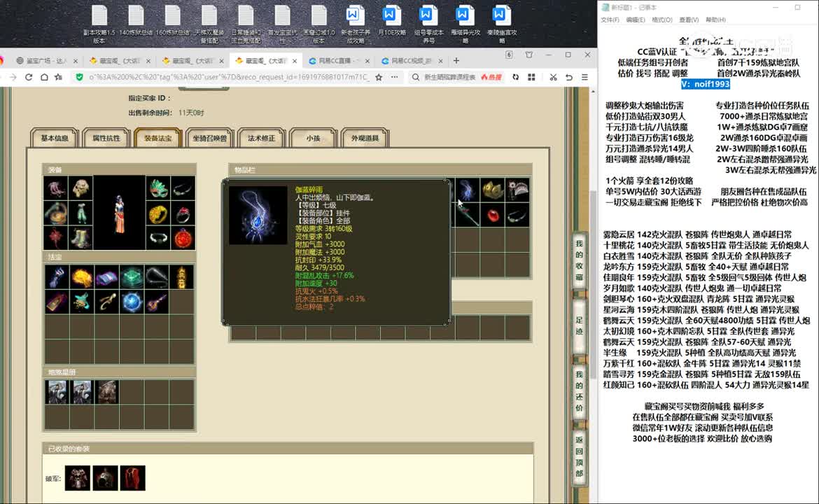
Task: Select the silver bracelet equipment icon
Action: coord(157,238)
